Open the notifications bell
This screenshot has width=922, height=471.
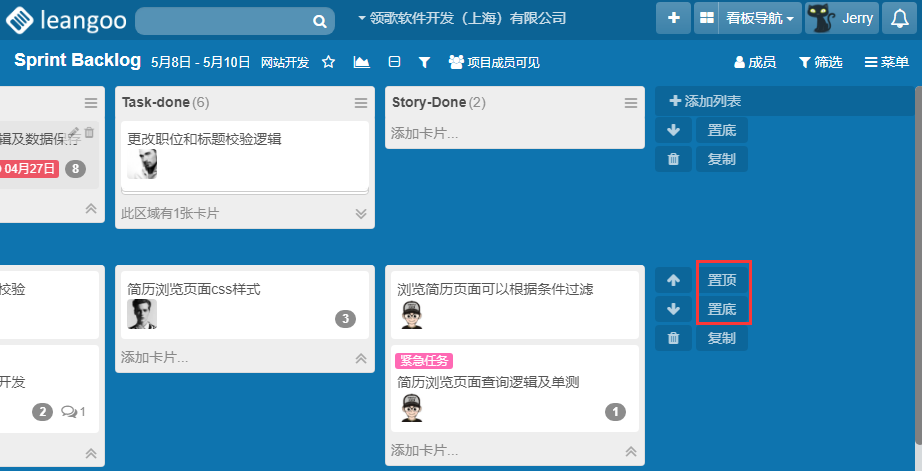pos(900,18)
